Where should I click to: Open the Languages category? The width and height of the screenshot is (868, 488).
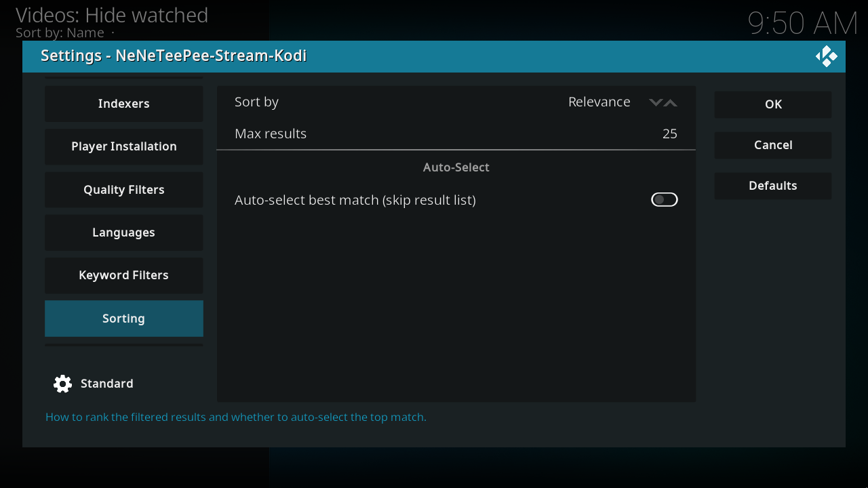(124, 232)
